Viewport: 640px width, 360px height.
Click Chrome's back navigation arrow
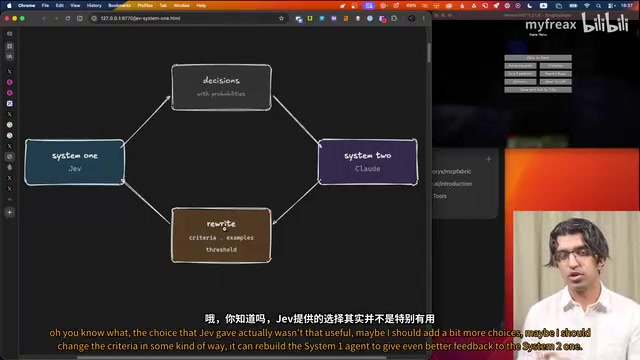pos(44,18)
